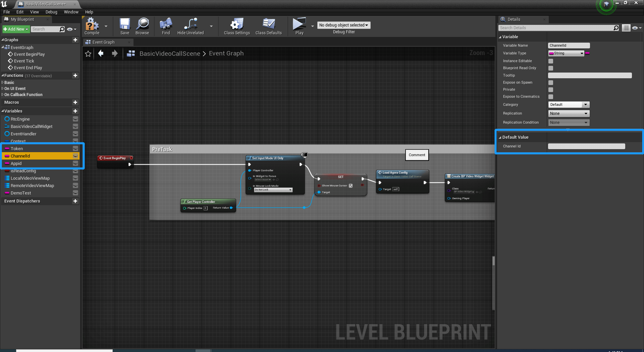This screenshot has height=352, width=644.
Task: Click the Unreal Engine logo icon
Action: (x=4, y=4)
